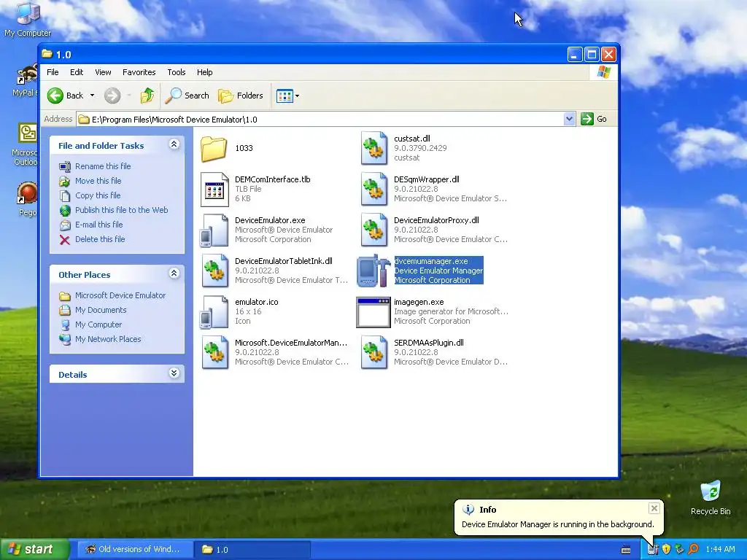Select the Microsoft.DeviceEmulatorMan... dll icon
The width and height of the screenshot is (747, 560).
tap(214, 353)
